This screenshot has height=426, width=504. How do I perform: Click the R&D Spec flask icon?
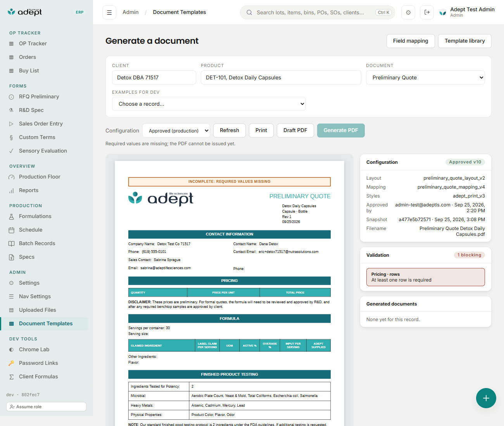click(x=11, y=110)
